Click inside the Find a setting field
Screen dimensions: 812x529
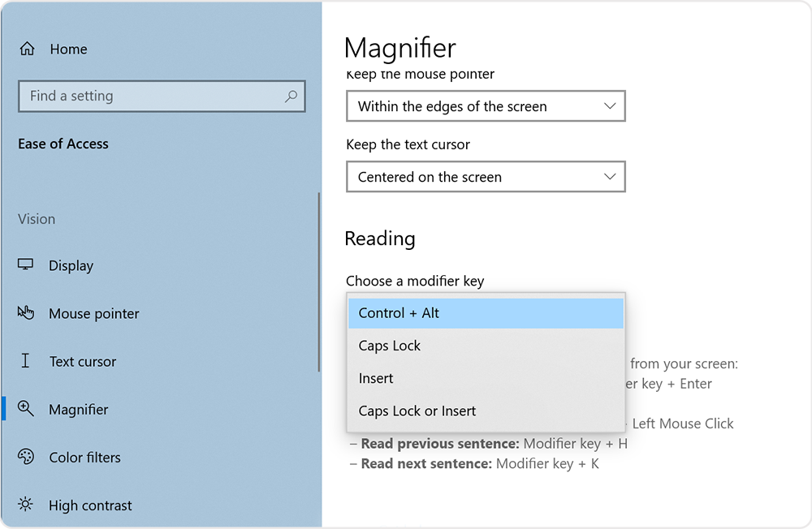coord(146,97)
